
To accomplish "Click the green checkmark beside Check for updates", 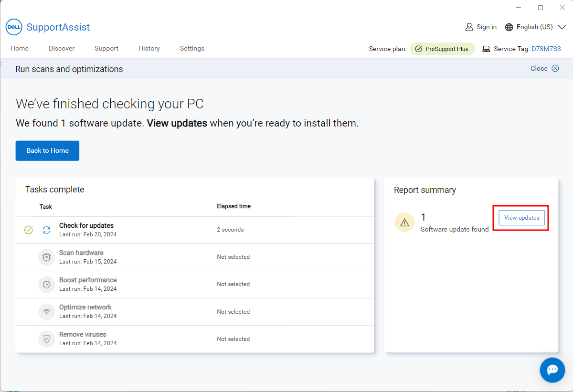I will (29, 230).
